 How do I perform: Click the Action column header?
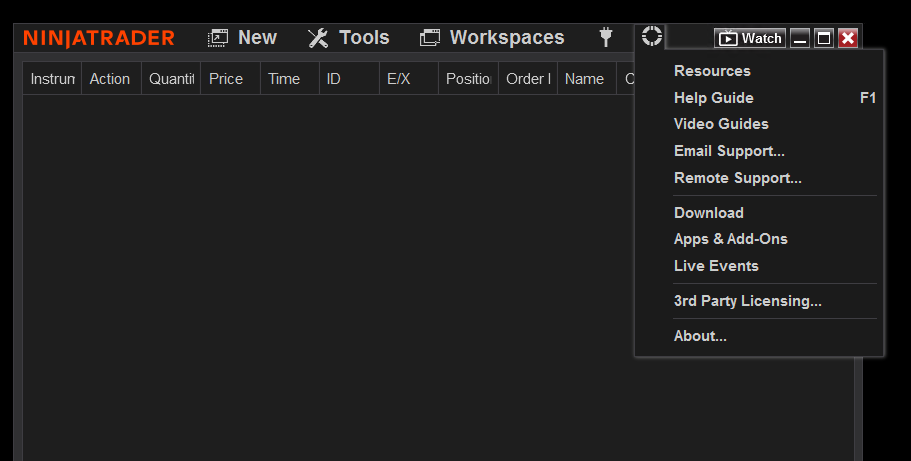click(110, 79)
